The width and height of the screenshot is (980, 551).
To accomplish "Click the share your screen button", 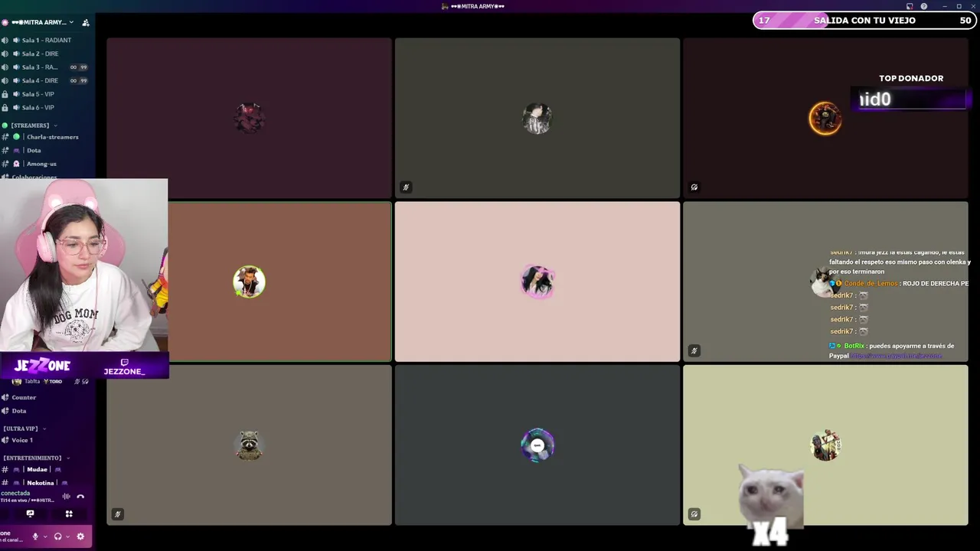I will [30, 514].
